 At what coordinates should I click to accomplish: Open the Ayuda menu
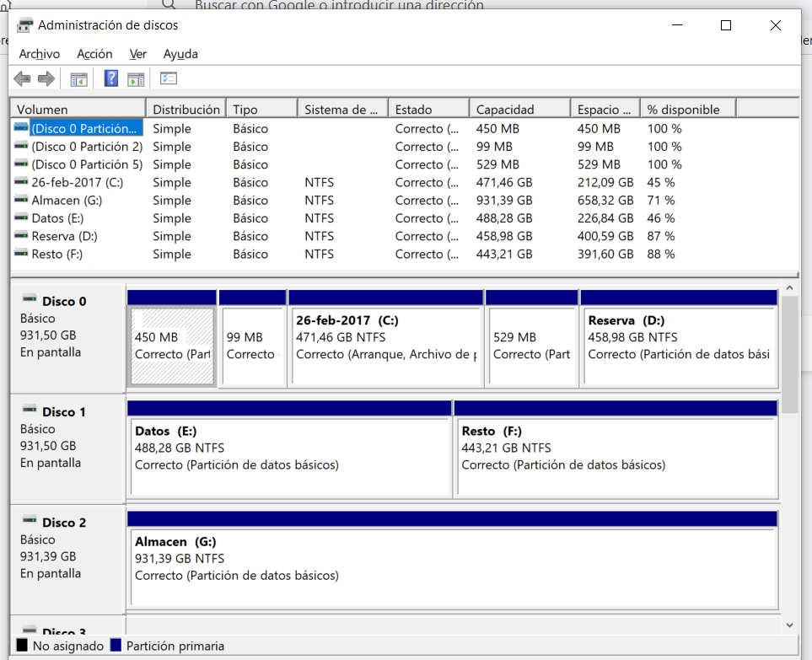tap(180, 54)
